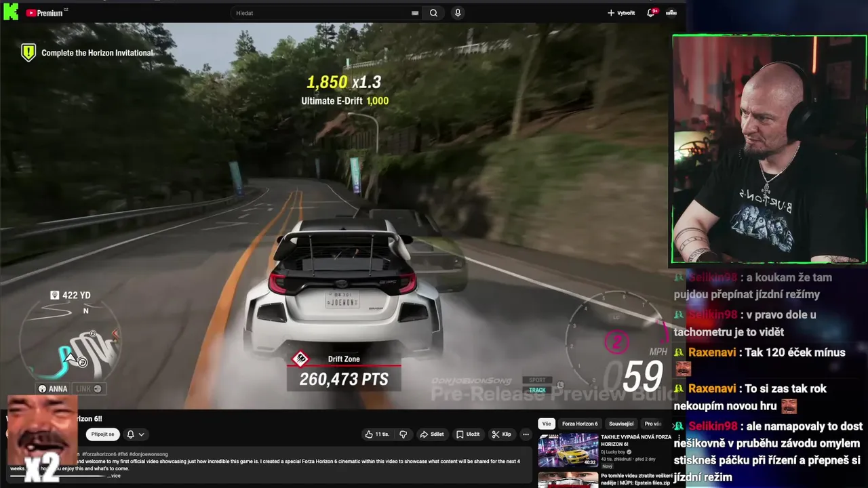Open the account avatar menu
Screen dimensions: 868x488
coord(671,13)
